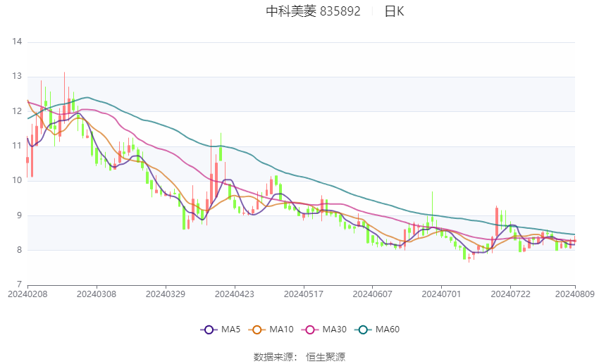
Task: Toggle the MA60 legend series
Action: pos(377,330)
